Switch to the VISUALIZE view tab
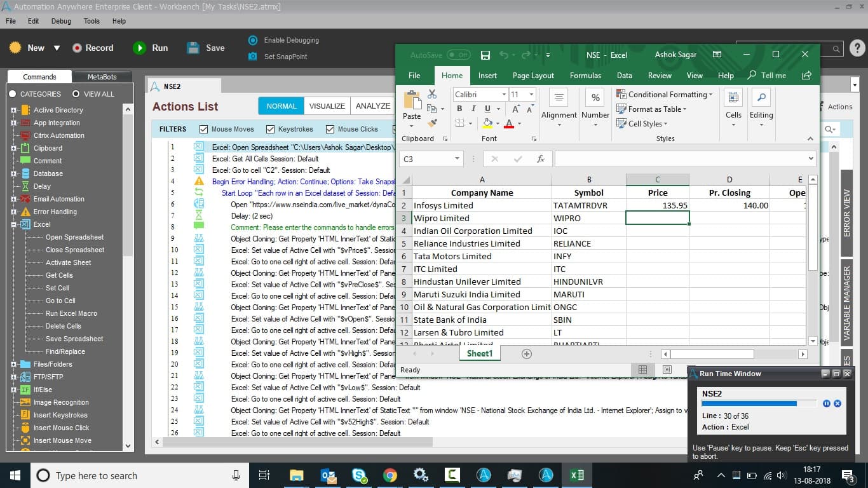This screenshot has width=868, height=488. tap(327, 106)
